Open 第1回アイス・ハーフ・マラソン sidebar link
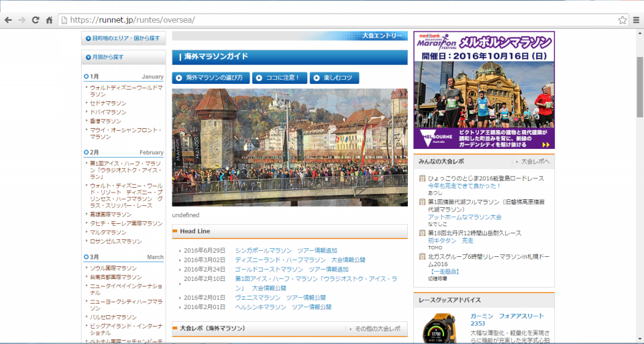This screenshot has width=644, height=344. 126,170
